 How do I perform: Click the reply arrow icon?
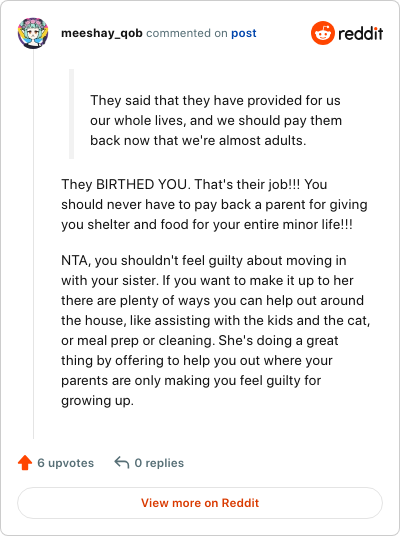pos(122,463)
